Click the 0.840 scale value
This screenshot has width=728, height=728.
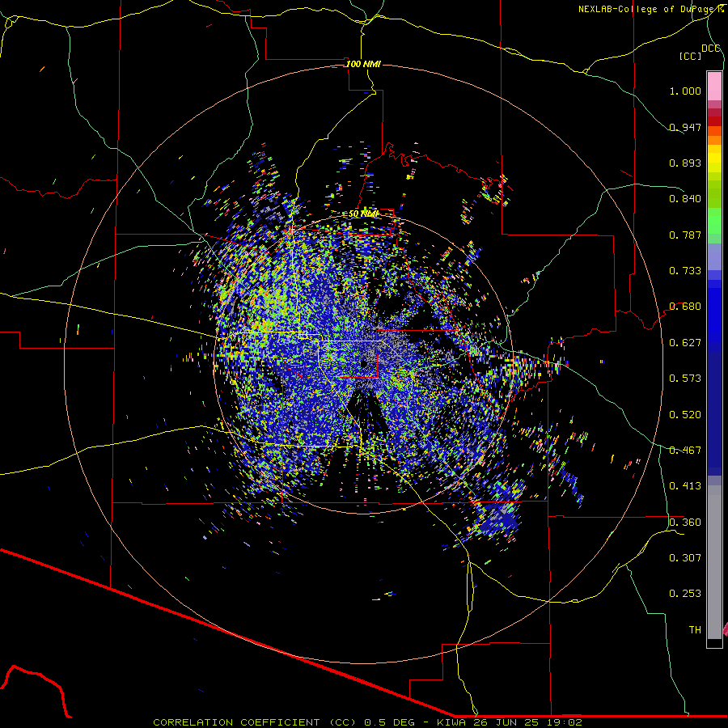(x=685, y=199)
